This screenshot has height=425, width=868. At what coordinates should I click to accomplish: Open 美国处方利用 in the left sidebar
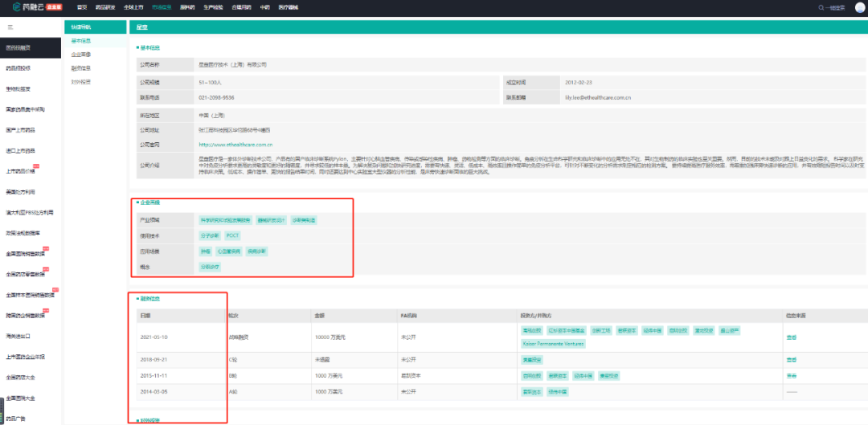pyautogui.click(x=21, y=192)
